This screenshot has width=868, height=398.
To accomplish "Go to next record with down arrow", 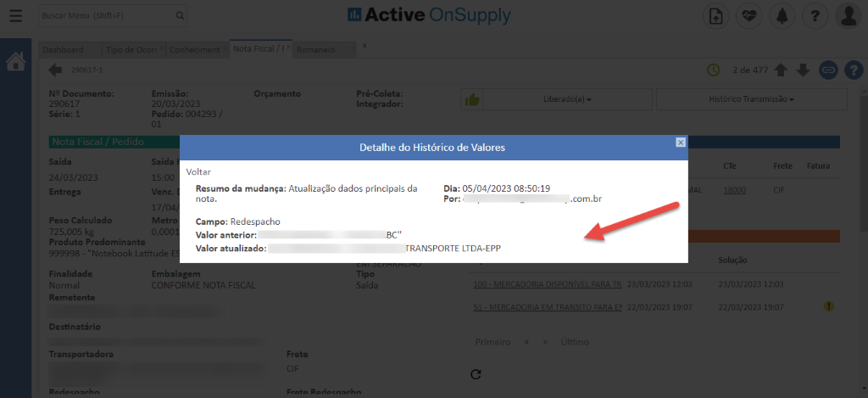I will coord(803,70).
